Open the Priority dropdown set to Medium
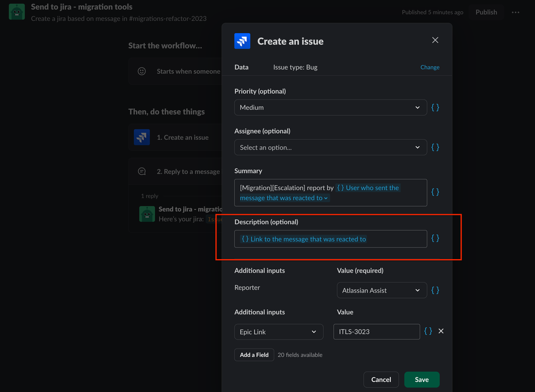 pyautogui.click(x=330, y=108)
